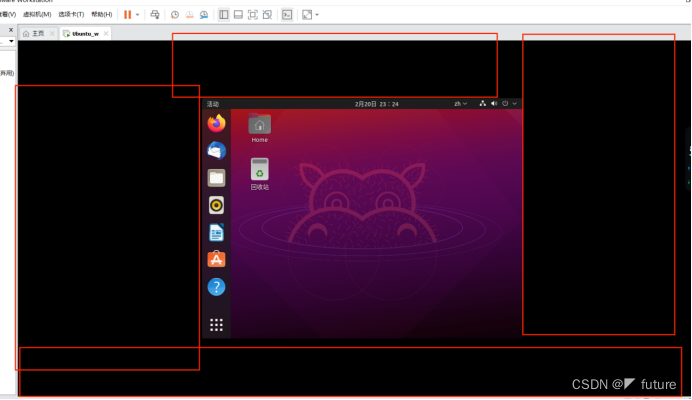Click the volume speaker icon in Ubuntu panel
Viewport: 692px width, 400px height.
494,103
